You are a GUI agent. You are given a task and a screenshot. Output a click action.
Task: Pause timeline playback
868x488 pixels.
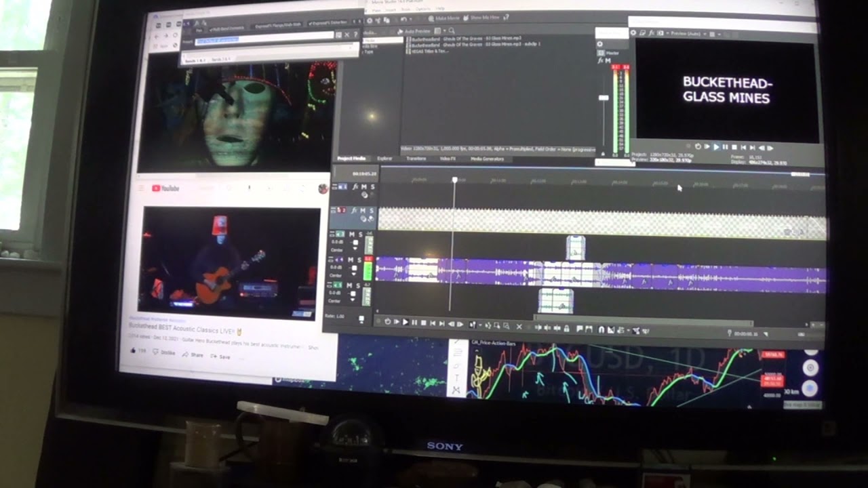(414, 322)
